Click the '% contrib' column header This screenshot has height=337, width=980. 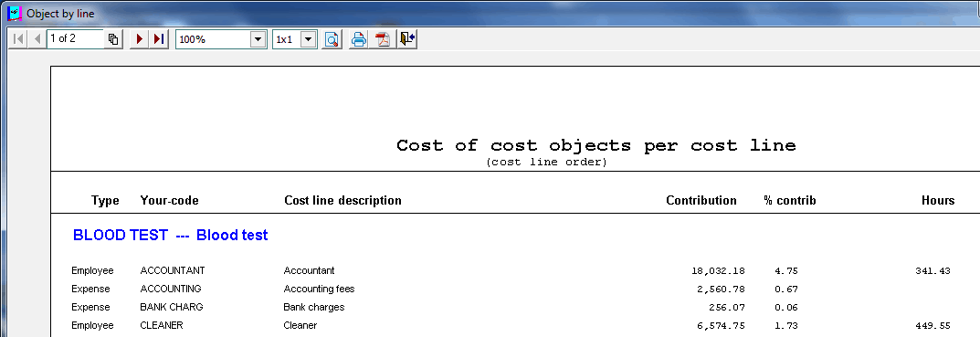[x=789, y=200]
